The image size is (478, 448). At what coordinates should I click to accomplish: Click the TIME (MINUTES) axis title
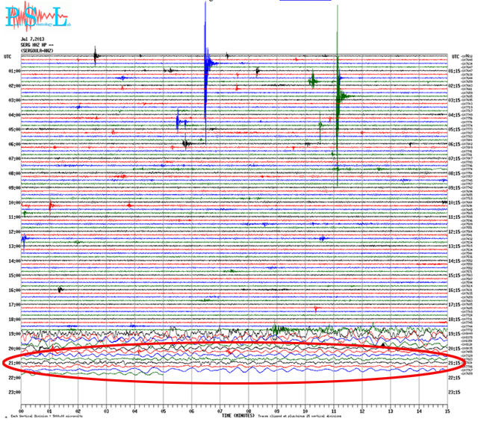(x=238, y=415)
